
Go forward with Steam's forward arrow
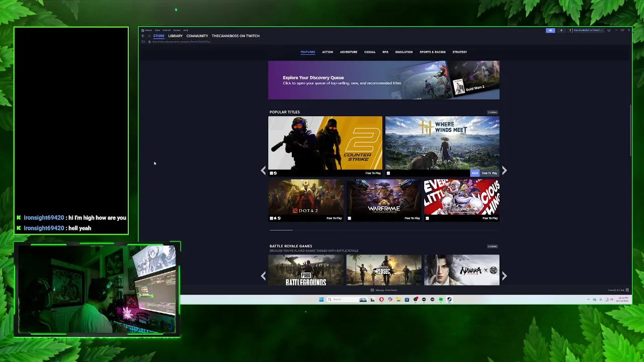click(x=149, y=36)
